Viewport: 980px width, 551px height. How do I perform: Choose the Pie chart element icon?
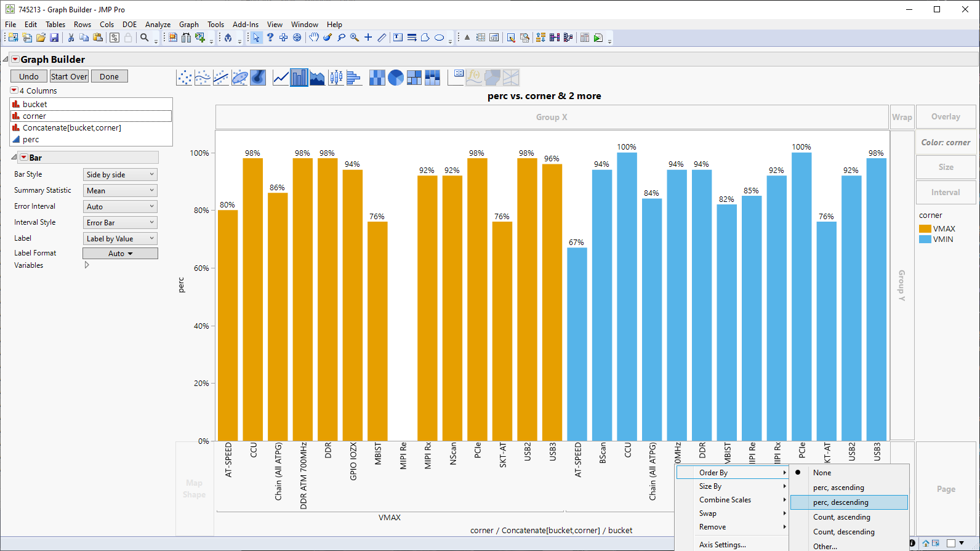click(x=396, y=78)
